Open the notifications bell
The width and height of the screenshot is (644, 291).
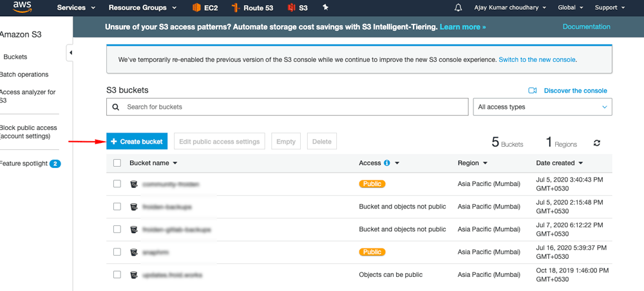(x=459, y=7)
